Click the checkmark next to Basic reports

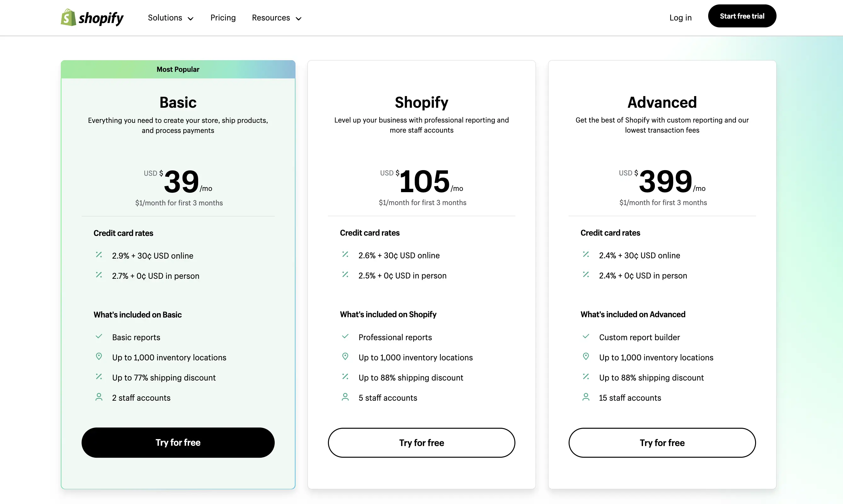(99, 336)
